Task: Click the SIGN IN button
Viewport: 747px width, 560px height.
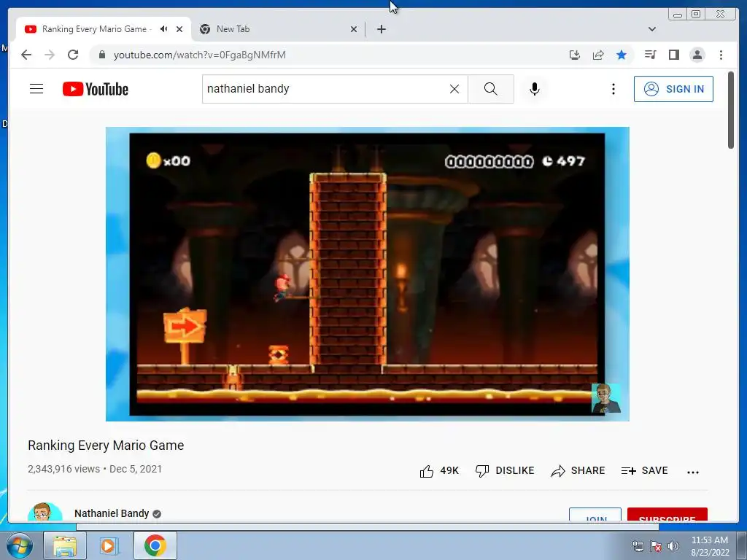Action: (x=673, y=89)
